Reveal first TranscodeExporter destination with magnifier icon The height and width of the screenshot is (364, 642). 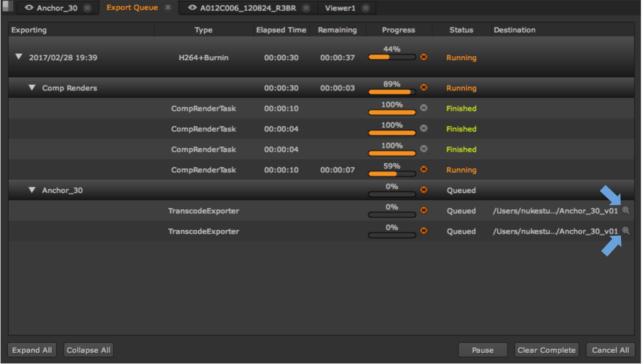tap(626, 210)
